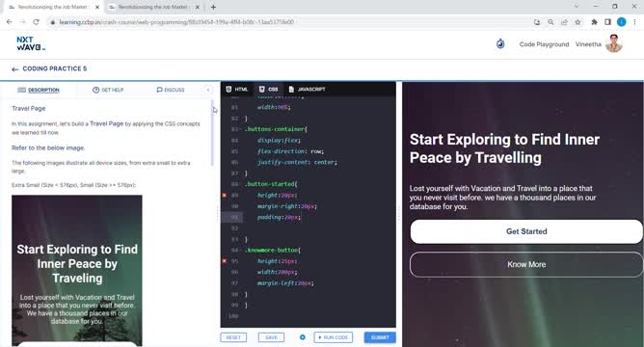Open the browser side panel icon
This screenshot has height=347, width=644.
(608, 22)
